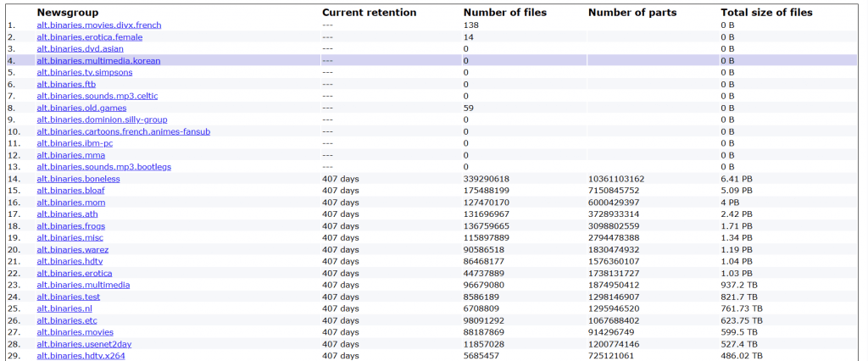The image size is (868, 361).
Task: Open alt.binaries.old.games newsgroup link
Action: 81,108
